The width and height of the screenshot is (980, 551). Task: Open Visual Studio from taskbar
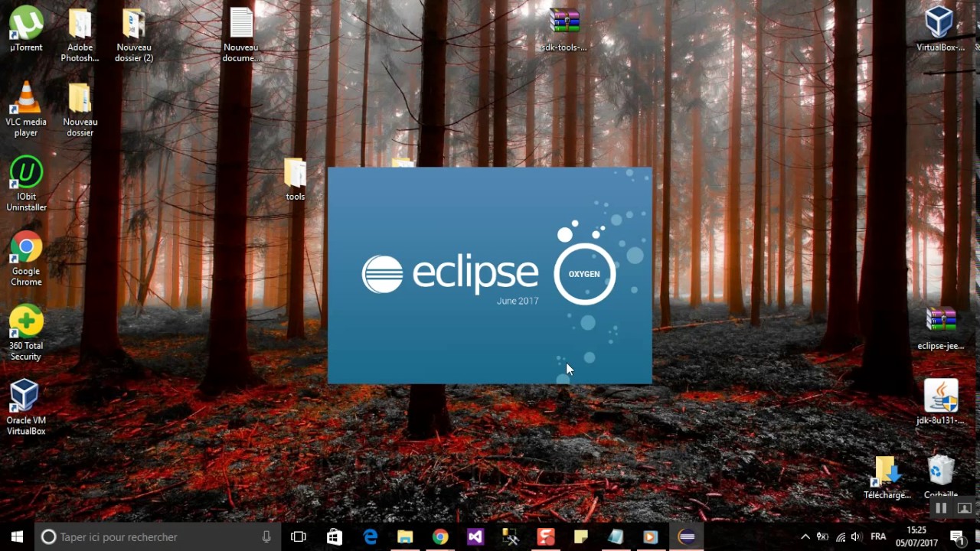[x=475, y=537]
